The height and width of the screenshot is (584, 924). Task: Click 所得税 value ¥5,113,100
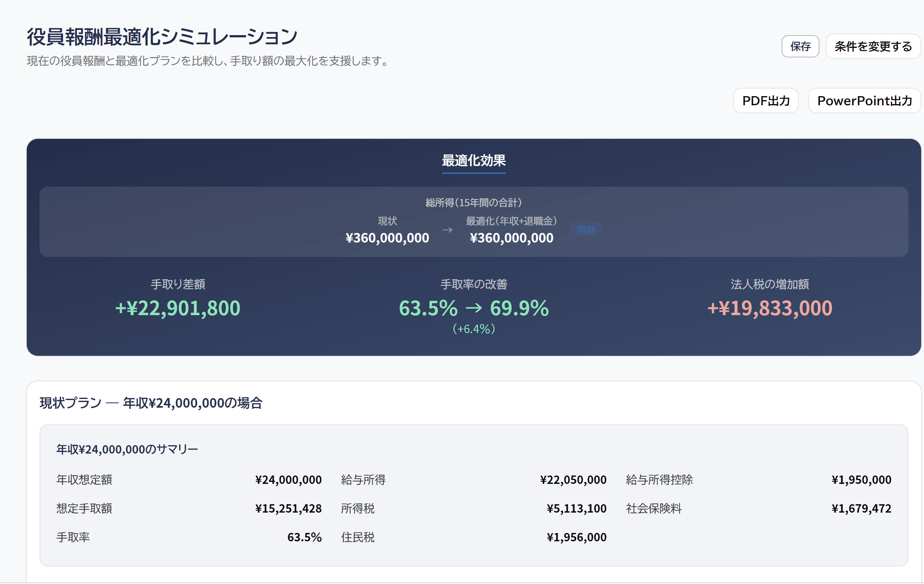pyautogui.click(x=577, y=509)
